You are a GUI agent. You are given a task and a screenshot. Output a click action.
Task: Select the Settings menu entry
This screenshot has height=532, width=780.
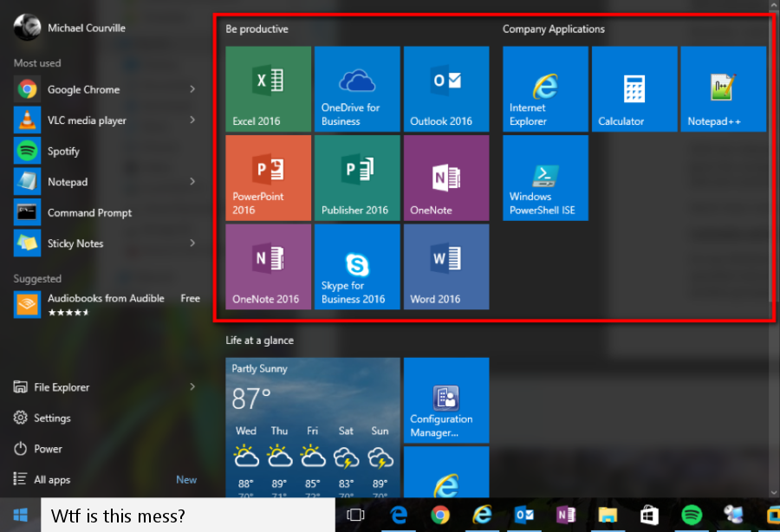click(x=52, y=418)
